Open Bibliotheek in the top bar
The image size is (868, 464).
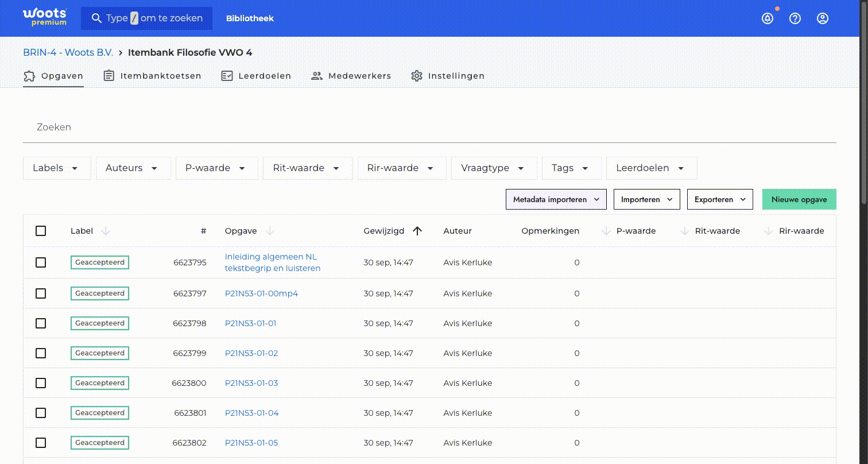pyautogui.click(x=250, y=18)
